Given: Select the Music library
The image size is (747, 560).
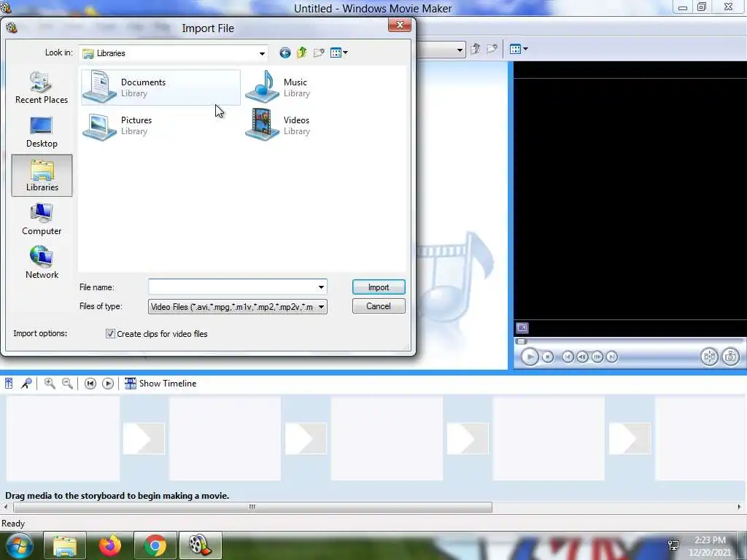Looking at the screenshot, I should click(x=278, y=87).
